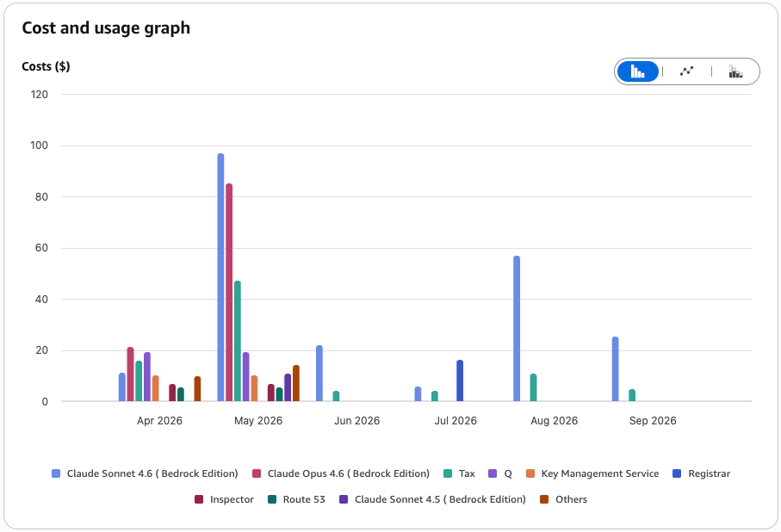Click the Aug 2026 Sonnet 4.6 bar

[517, 329]
